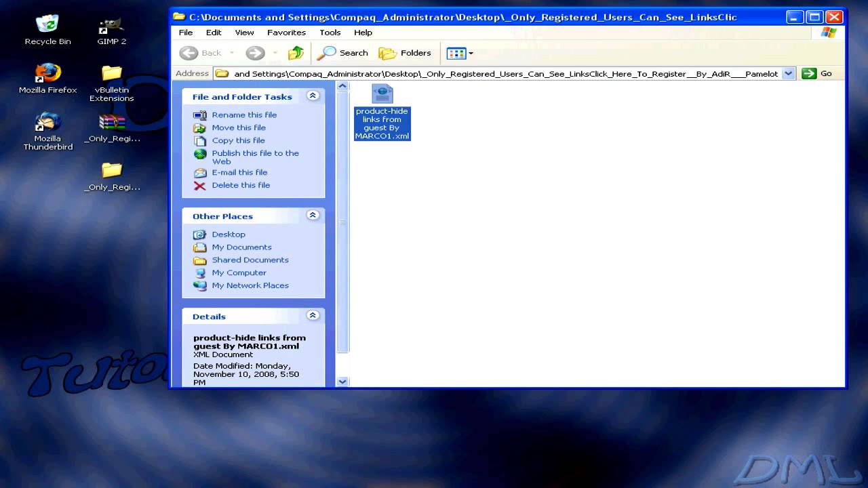
Task: Launch GIMP 2 from the desktop
Action: coord(112,30)
